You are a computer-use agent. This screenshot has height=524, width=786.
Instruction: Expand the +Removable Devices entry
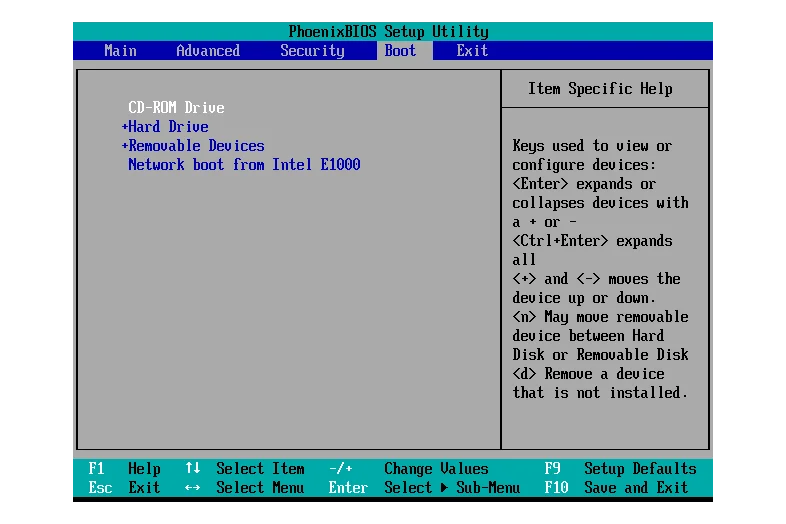point(193,145)
